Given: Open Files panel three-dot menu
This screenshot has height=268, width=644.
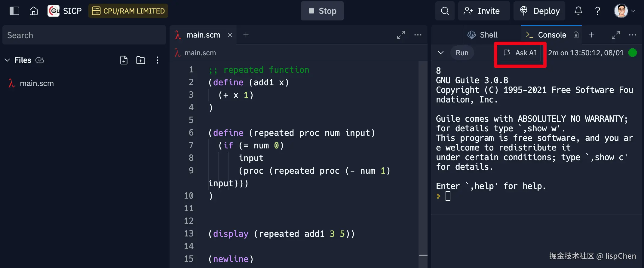Looking at the screenshot, I should tap(157, 60).
